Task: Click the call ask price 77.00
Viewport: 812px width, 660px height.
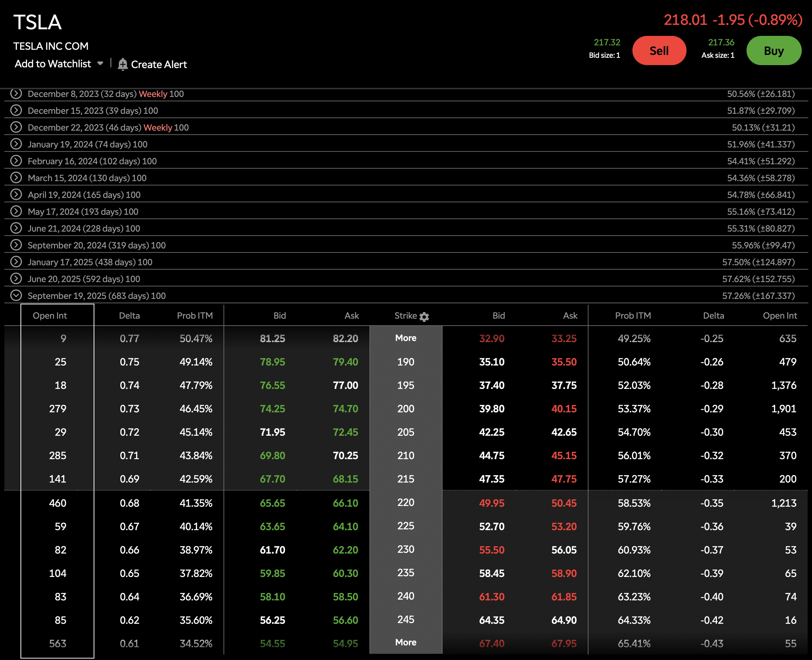Action: [345, 385]
